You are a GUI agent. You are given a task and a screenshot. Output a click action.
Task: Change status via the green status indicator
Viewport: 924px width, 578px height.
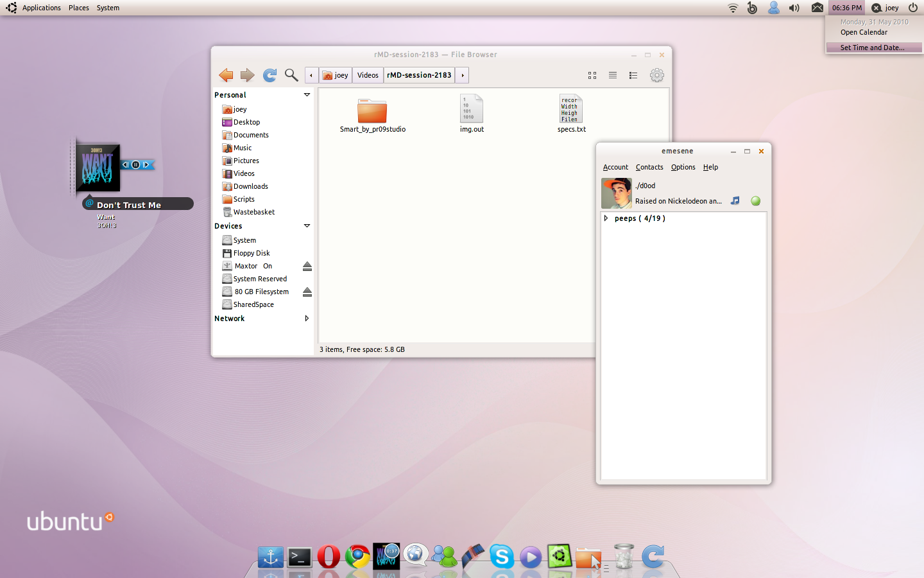(756, 201)
